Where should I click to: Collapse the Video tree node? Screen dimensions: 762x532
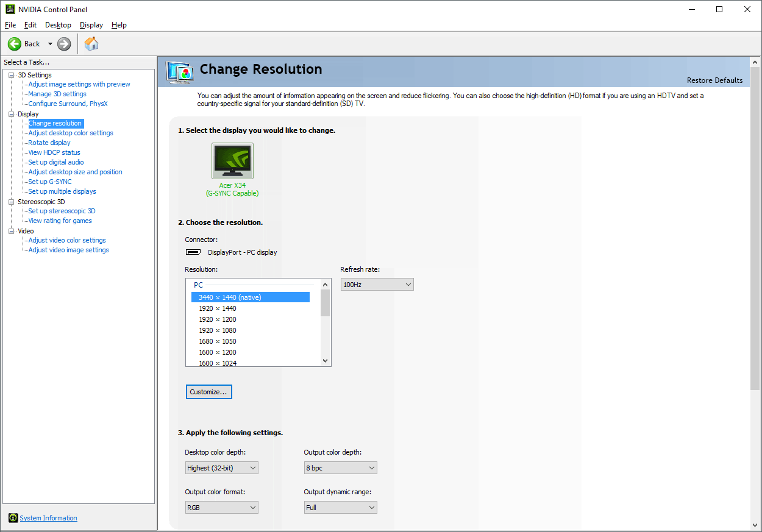click(11, 231)
